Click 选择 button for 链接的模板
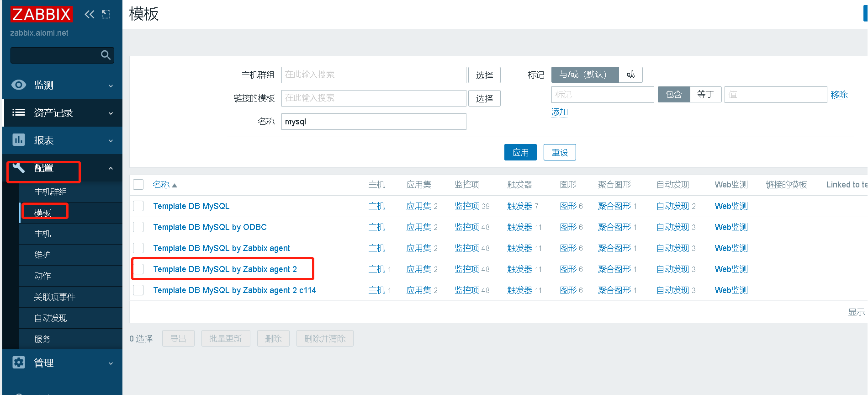The image size is (868, 395). (x=484, y=98)
